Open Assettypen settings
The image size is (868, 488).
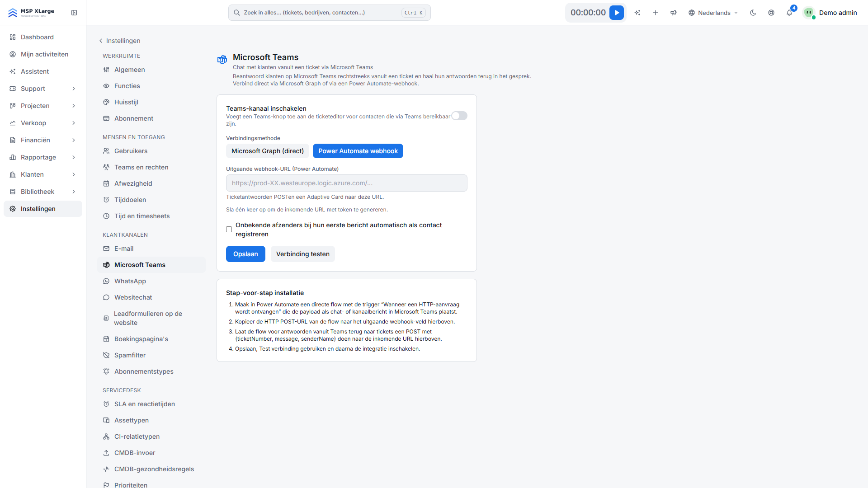(x=151, y=420)
